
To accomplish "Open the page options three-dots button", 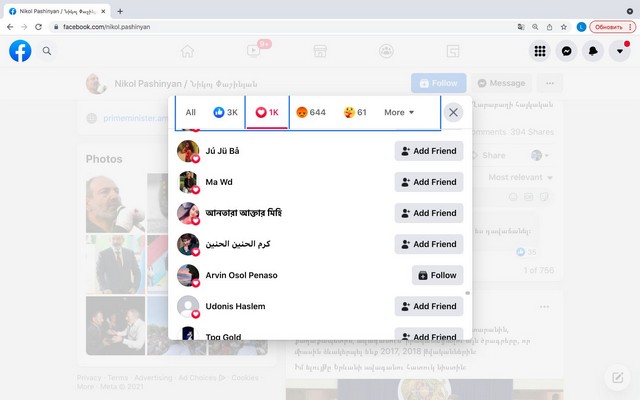I will click(550, 83).
